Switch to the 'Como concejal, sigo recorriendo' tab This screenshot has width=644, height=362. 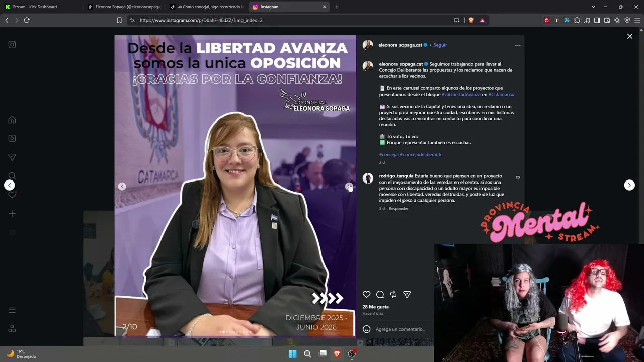tap(207, 7)
